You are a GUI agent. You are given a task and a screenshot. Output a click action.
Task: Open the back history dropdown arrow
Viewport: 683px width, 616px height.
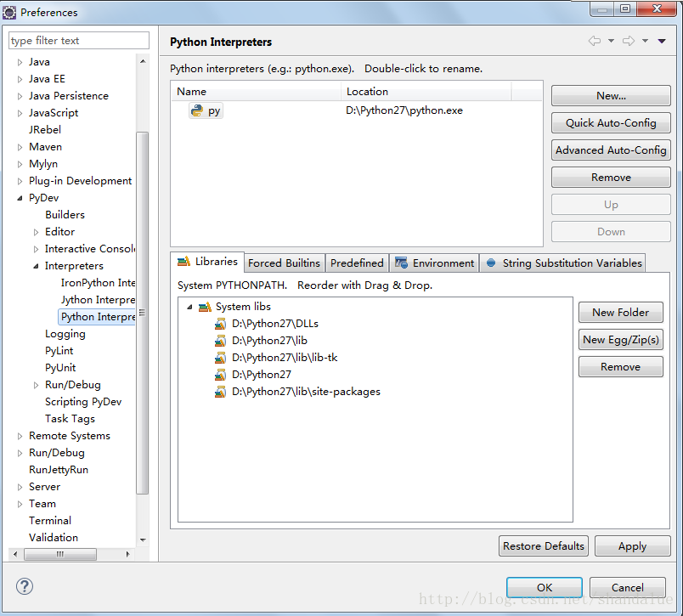tap(611, 41)
